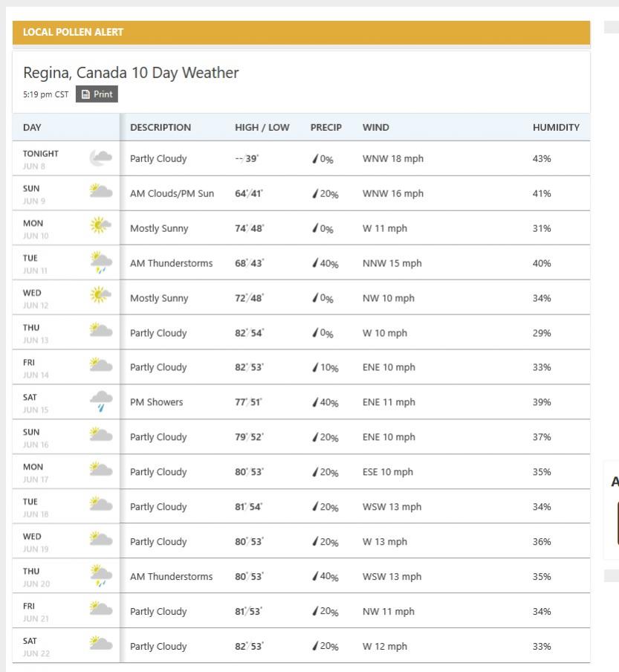The image size is (619, 672).
Task: Click the Humidity column header
Action: pyautogui.click(x=555, y=127)
